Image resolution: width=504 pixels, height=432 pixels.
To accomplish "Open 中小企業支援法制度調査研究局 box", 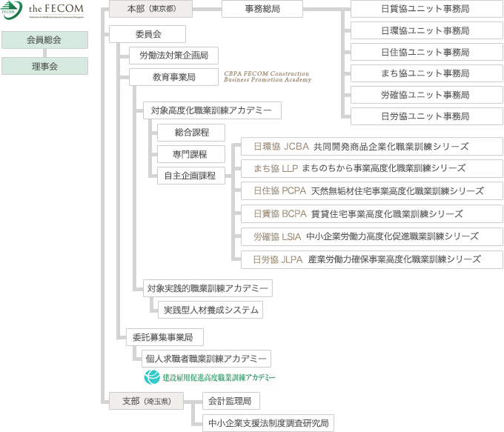I will click(268, 423).
